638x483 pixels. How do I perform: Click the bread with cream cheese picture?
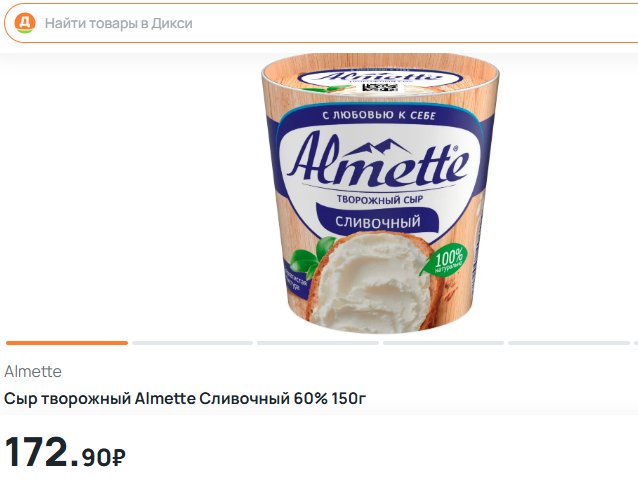[x=370, y=282]
